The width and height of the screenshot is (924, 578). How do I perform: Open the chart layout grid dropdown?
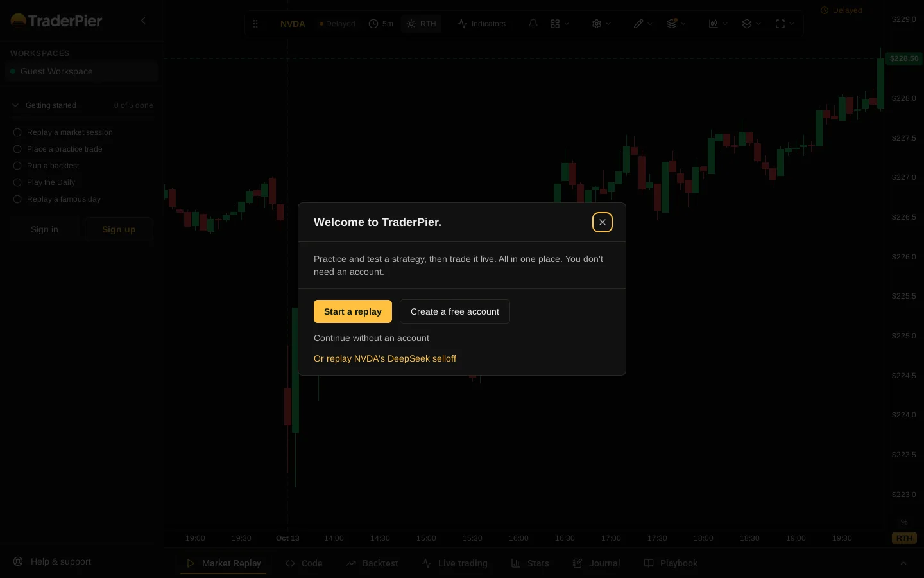click(x=560, y=24)
